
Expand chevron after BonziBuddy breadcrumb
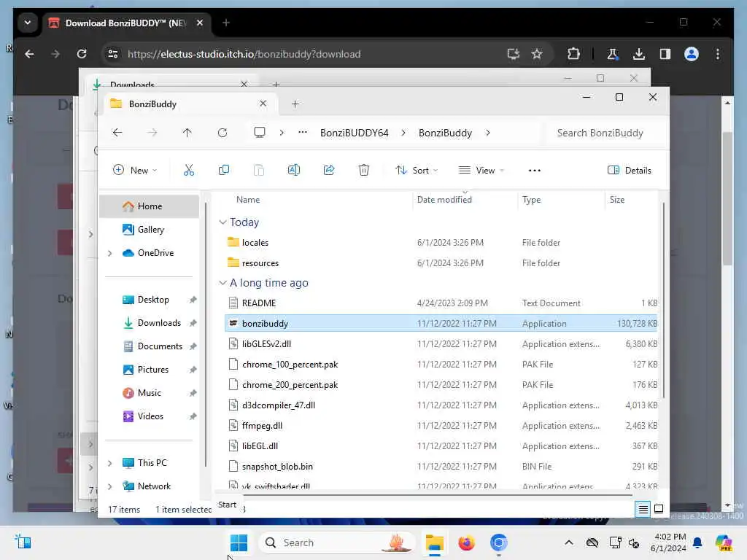point(488,133)
